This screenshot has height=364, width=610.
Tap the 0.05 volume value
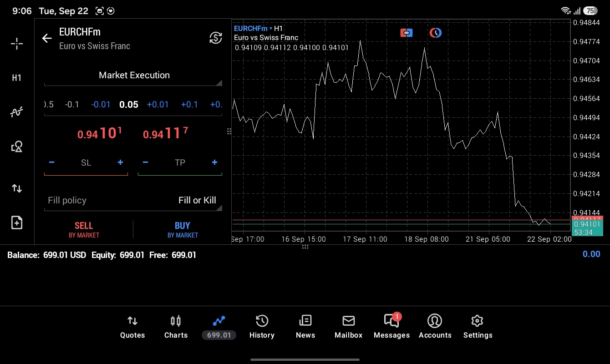pos(129,105)
